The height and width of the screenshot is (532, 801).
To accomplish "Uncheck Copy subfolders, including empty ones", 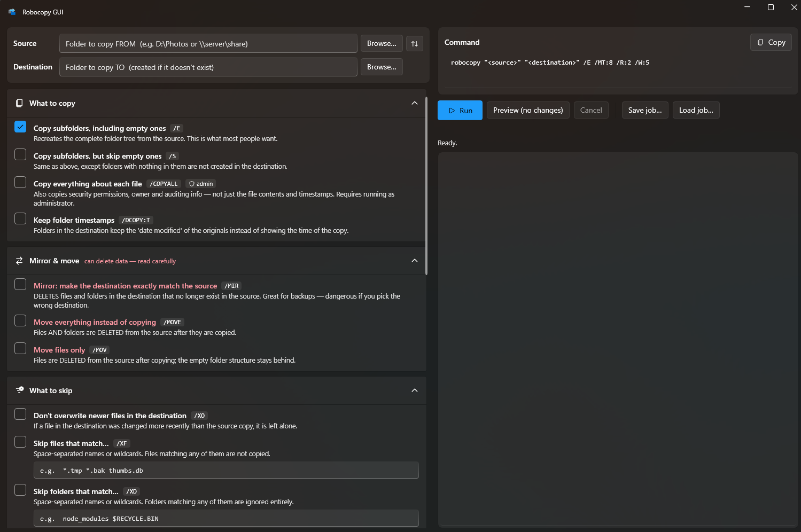I will 20,127.
